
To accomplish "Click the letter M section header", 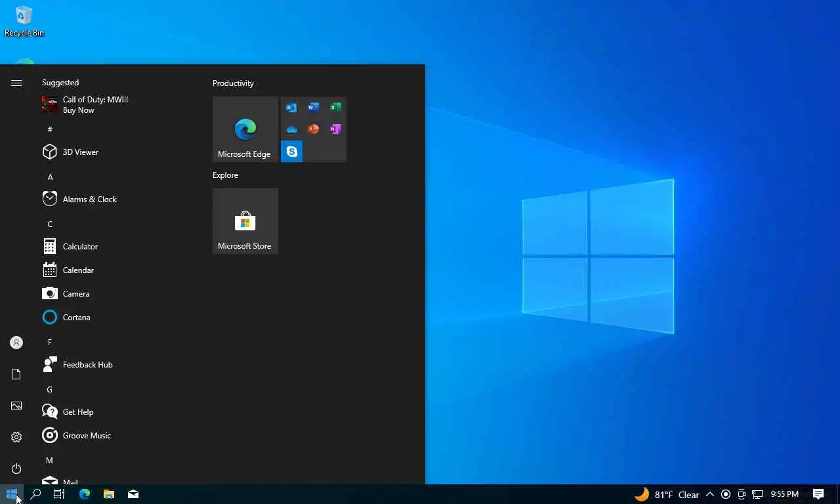I will click(50, 460).
